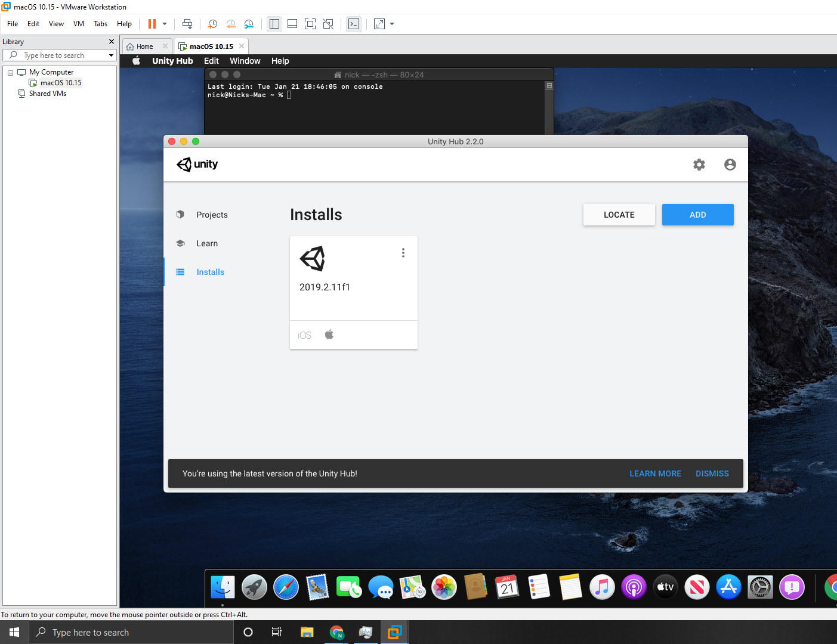The image size is (837, 644).
Task: Click LEARN MORE in the update banner
Action: pyautogui.click(x=655, y=473)
